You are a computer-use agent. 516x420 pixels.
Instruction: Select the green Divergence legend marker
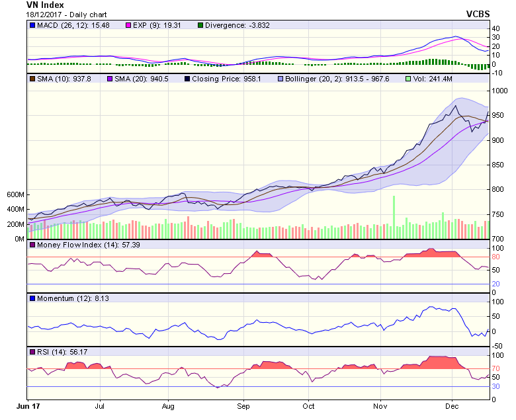coord(200,25)
